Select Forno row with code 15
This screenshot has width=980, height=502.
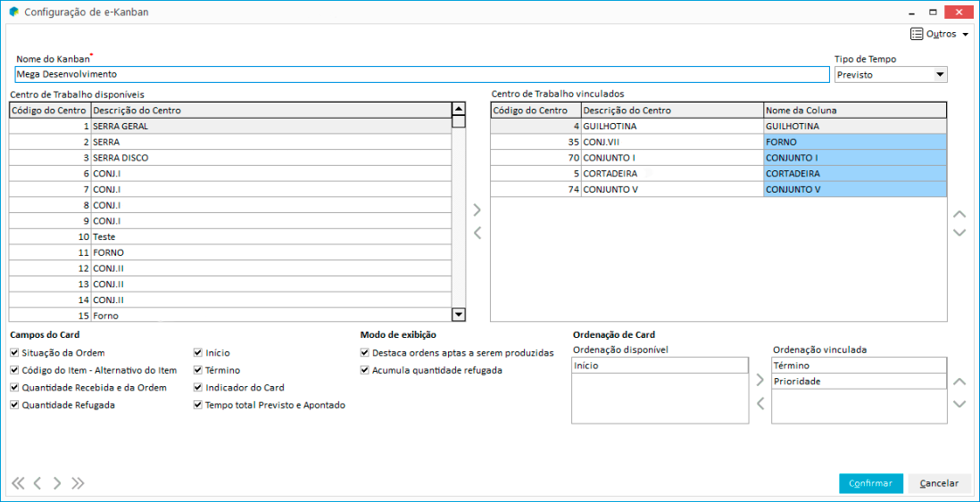[x=230, y=316]
